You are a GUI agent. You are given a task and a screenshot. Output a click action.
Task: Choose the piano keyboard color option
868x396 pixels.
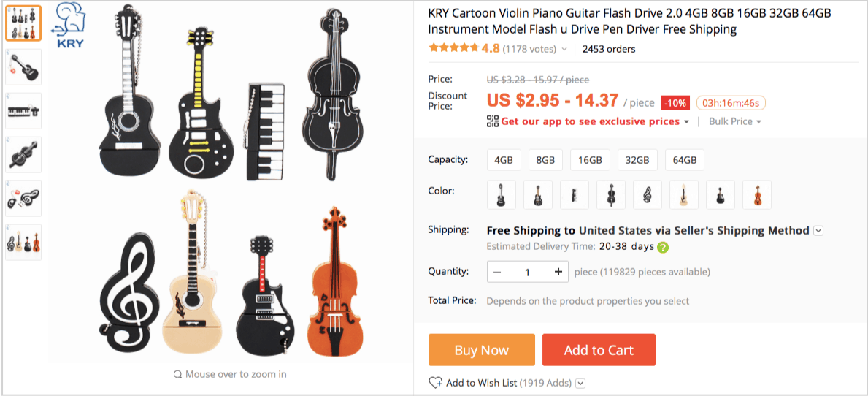coord(574,195)
